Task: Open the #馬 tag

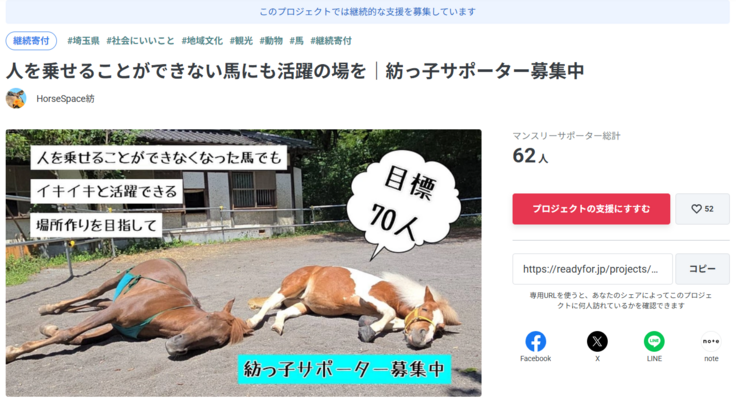Action: coord(297,41)
